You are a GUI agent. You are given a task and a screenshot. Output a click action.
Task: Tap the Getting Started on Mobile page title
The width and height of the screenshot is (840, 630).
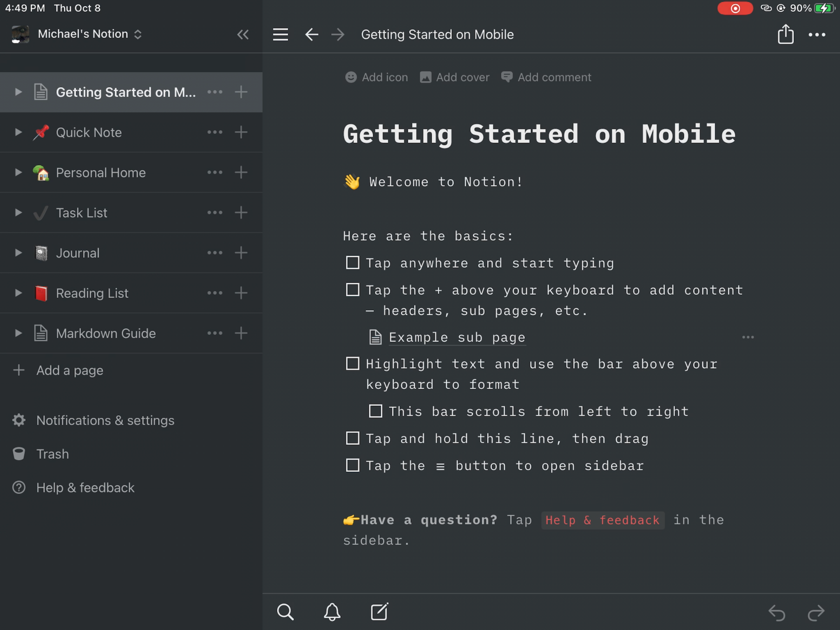tap(539, 134)
